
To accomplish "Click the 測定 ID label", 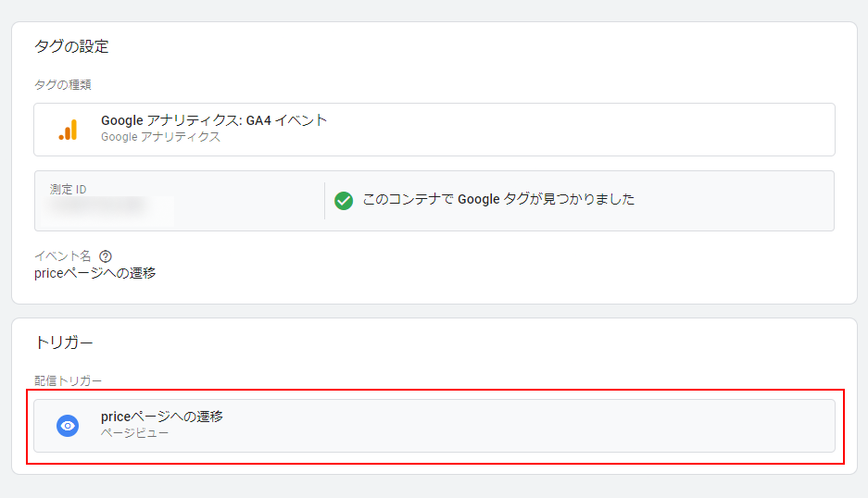I will pyautogui.click(x=69, y=189).
